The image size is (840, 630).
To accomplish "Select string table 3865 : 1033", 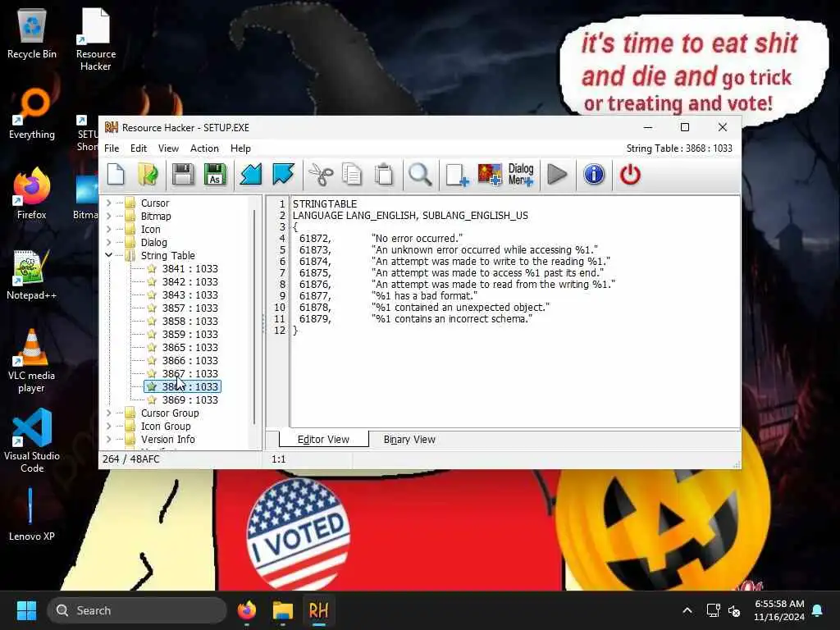I will click(189, 348).
